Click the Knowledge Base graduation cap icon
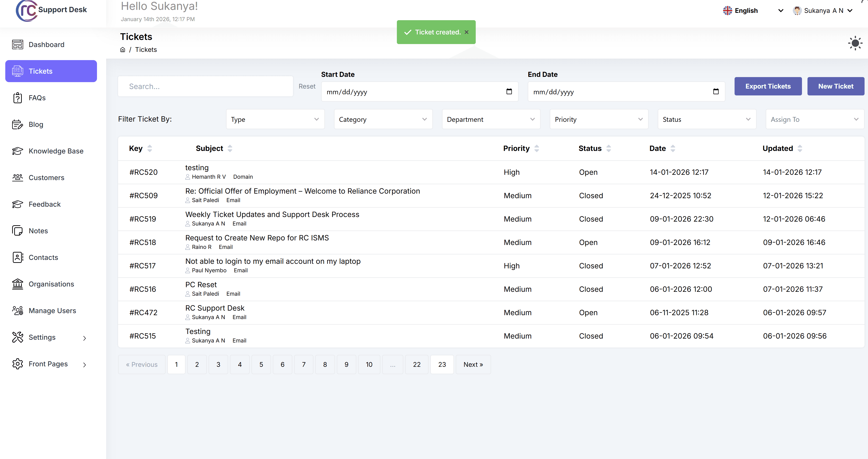Viewport: 868px width, 459px height. click(x=17, y=151)
